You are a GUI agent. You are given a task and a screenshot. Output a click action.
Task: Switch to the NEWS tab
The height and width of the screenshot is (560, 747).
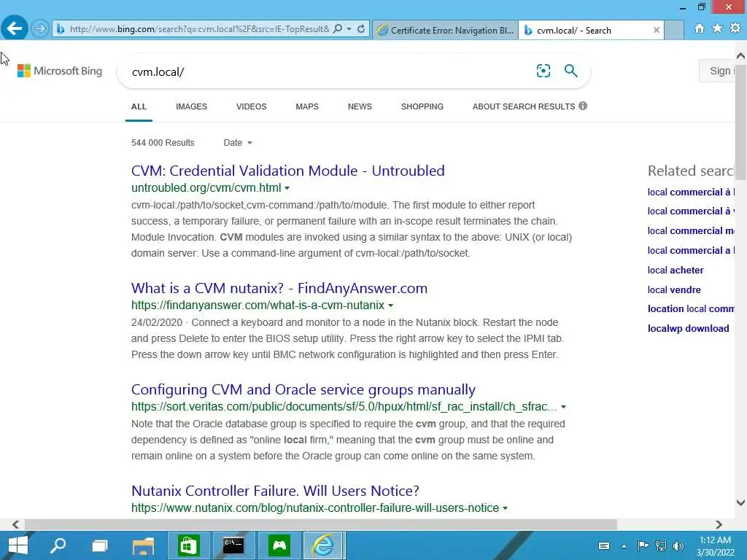360,106
